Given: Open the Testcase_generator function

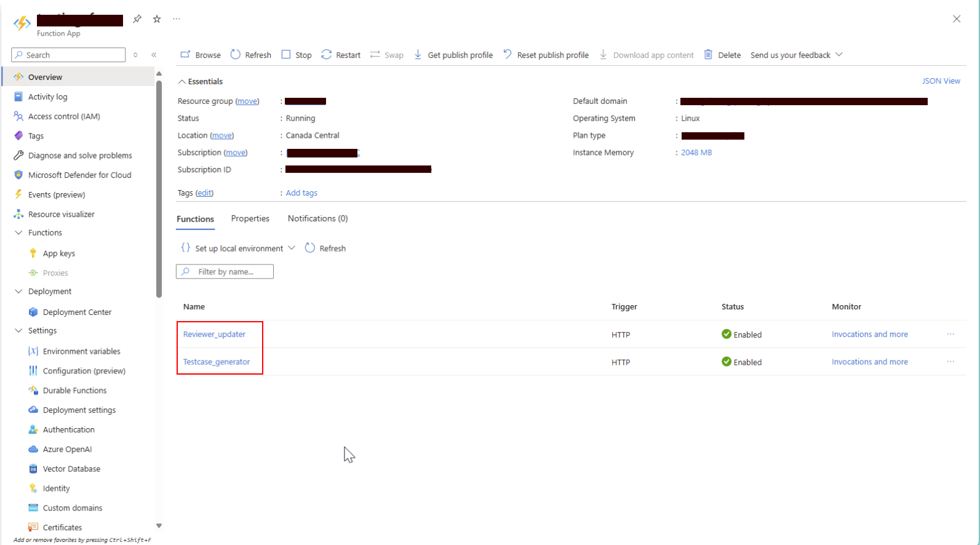Looking at the screenshot, I should 217,362.
